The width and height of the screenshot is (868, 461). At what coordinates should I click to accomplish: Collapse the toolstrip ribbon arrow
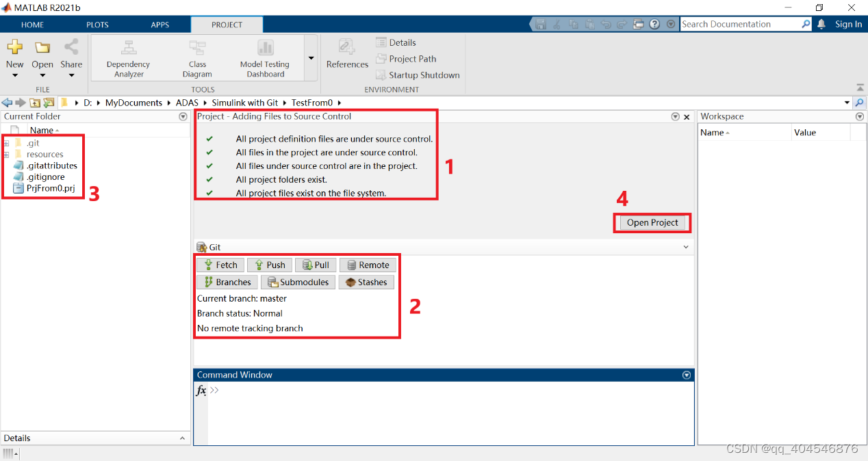860,88
